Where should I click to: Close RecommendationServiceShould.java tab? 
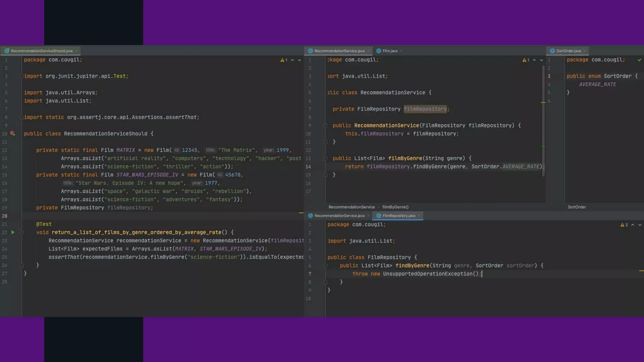[x=76, y=51]
